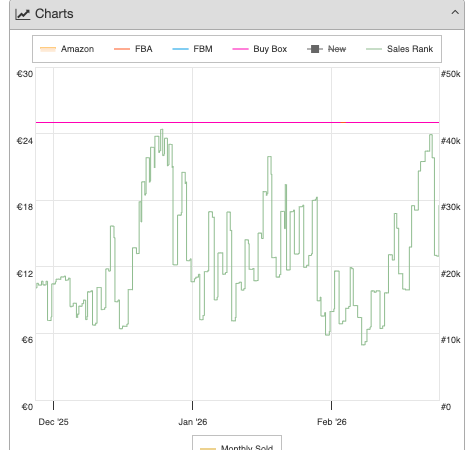
Task: Click the #40k rank axis label
Action: tap(451, 141)
